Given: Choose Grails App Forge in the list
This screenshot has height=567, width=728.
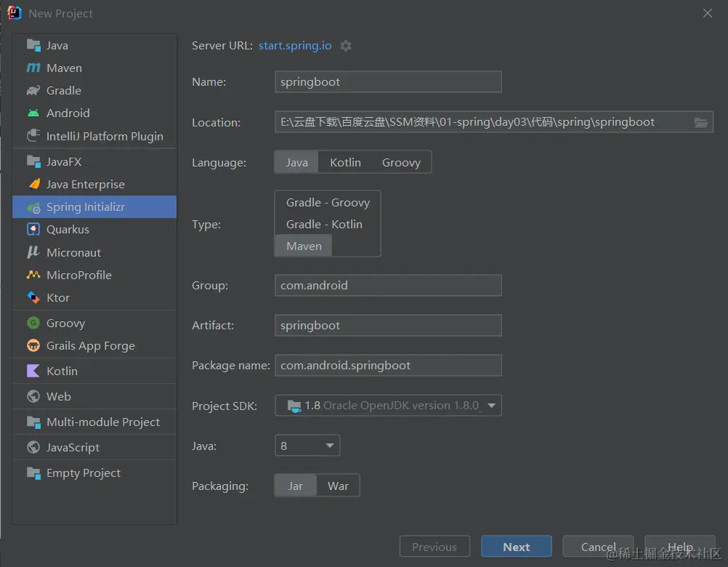Looking at the screenshot, I should pyautogui.click(x=94, y=345).
